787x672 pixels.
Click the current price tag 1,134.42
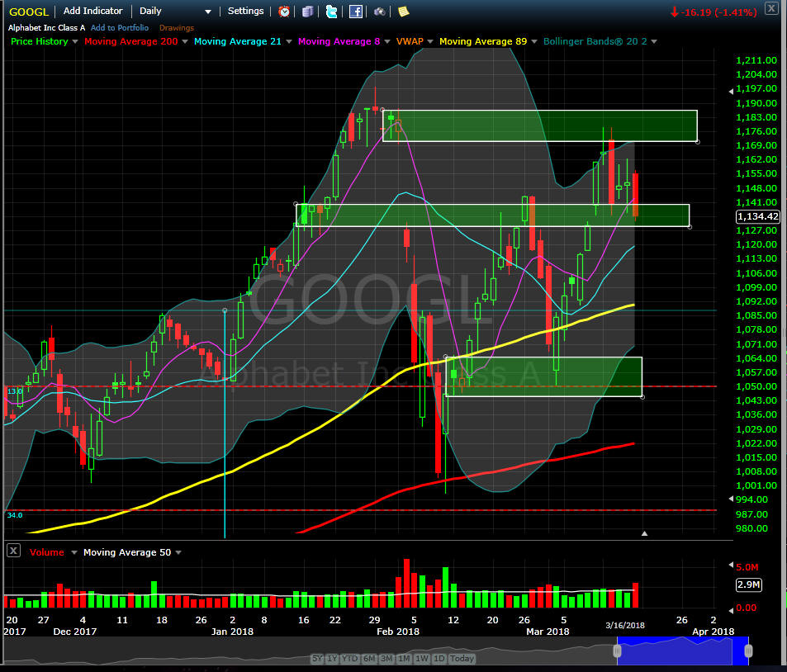[757, 216]
